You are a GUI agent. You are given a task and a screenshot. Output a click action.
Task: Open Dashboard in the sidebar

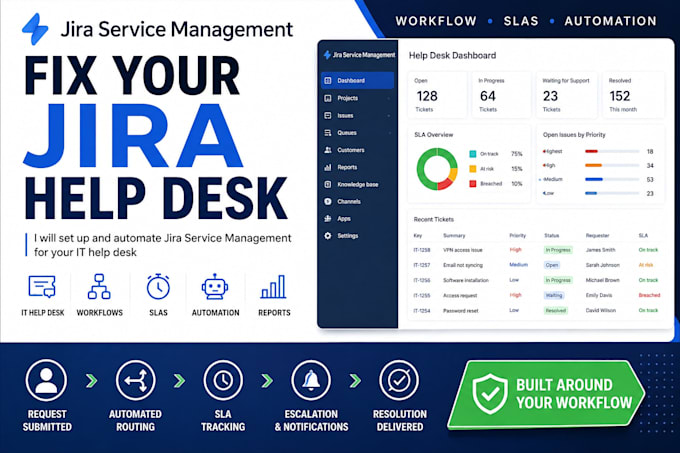(x=357, y=81)
